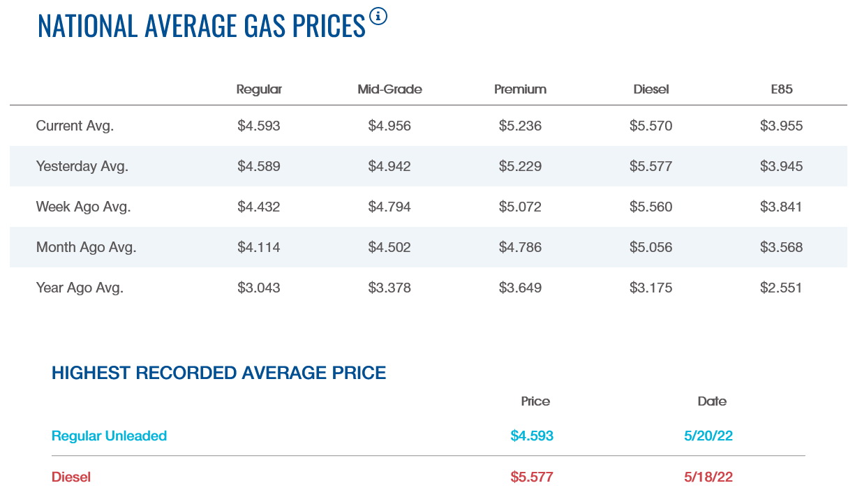Click the Yesterday Avg. row label
This screenshot has width=855, height=504.
pyautogui.click(x=82, y=167)
